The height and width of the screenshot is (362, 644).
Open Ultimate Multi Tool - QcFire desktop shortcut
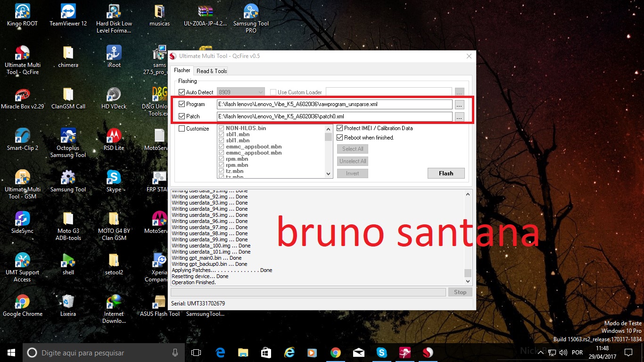[x=22, y=59]
